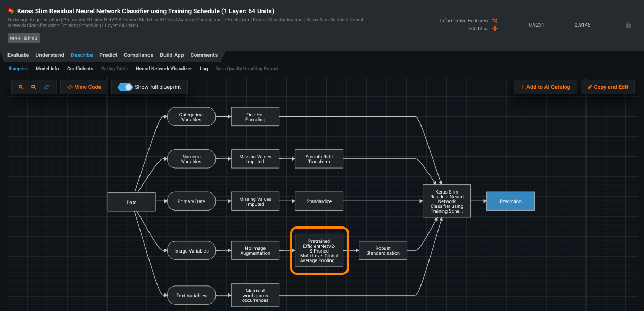644x311 pixels.
Task: Click Add to AI Catalog
Action: pyautogui.click(x=544, y=87)
